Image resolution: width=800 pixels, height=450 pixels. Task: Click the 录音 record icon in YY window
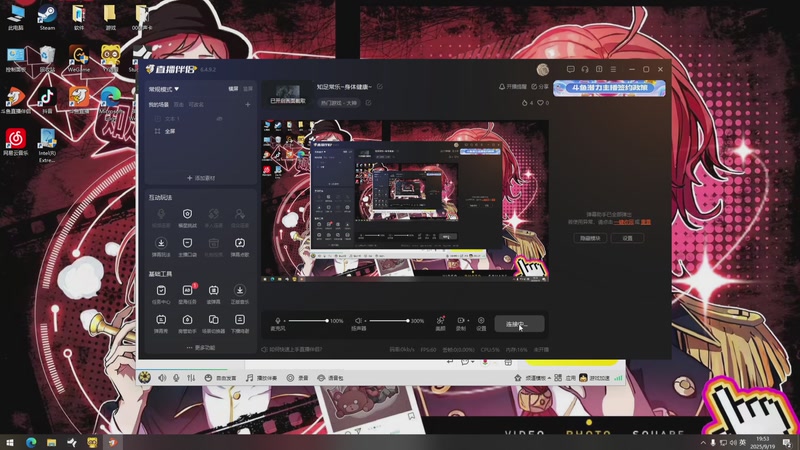297,378
